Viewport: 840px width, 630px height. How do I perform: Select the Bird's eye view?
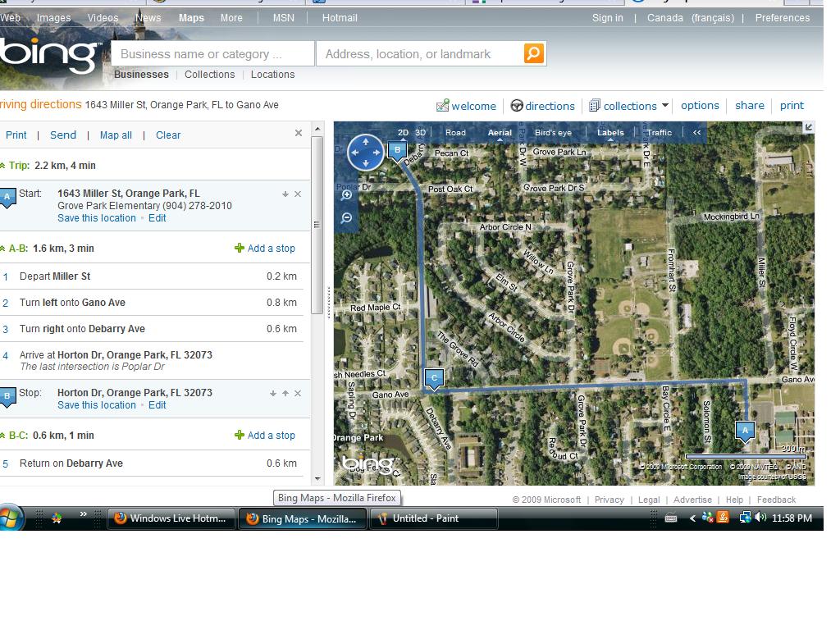tap(553, 132)
